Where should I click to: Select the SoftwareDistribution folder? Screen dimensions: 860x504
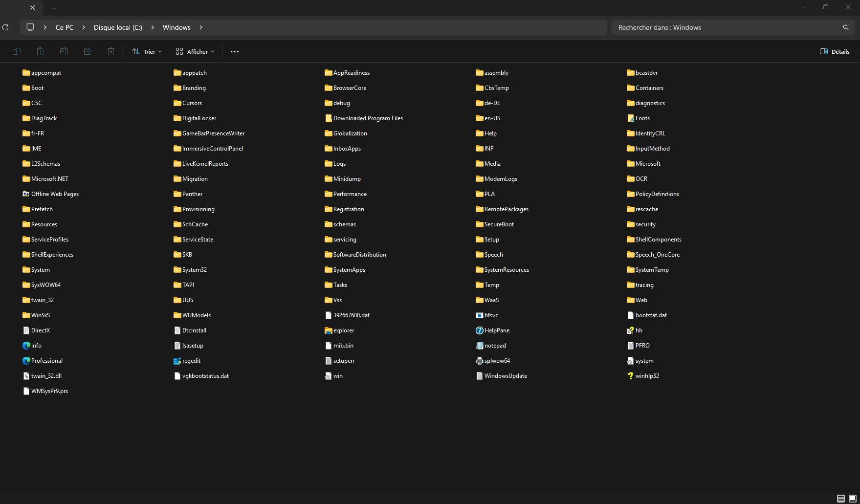355,255
